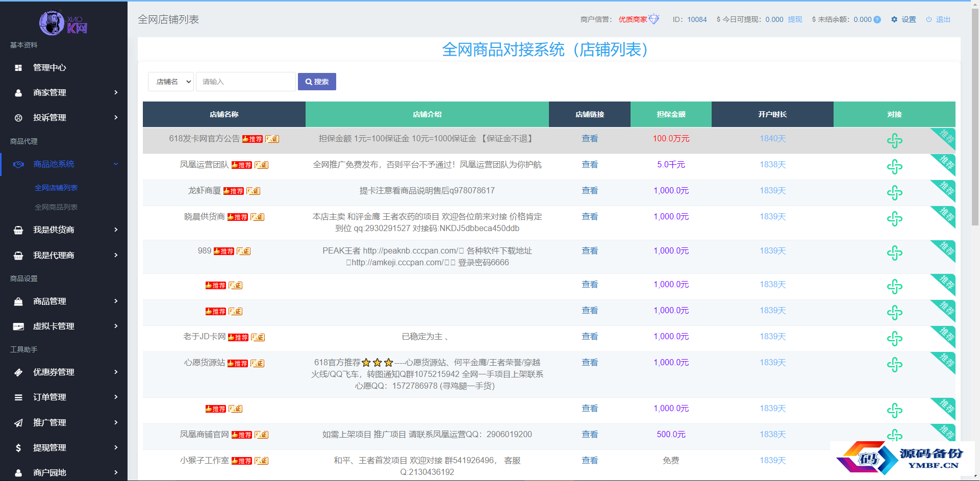
Task: Click 500.0元 for 凤凰商铺官网
Action: (671, 435)
